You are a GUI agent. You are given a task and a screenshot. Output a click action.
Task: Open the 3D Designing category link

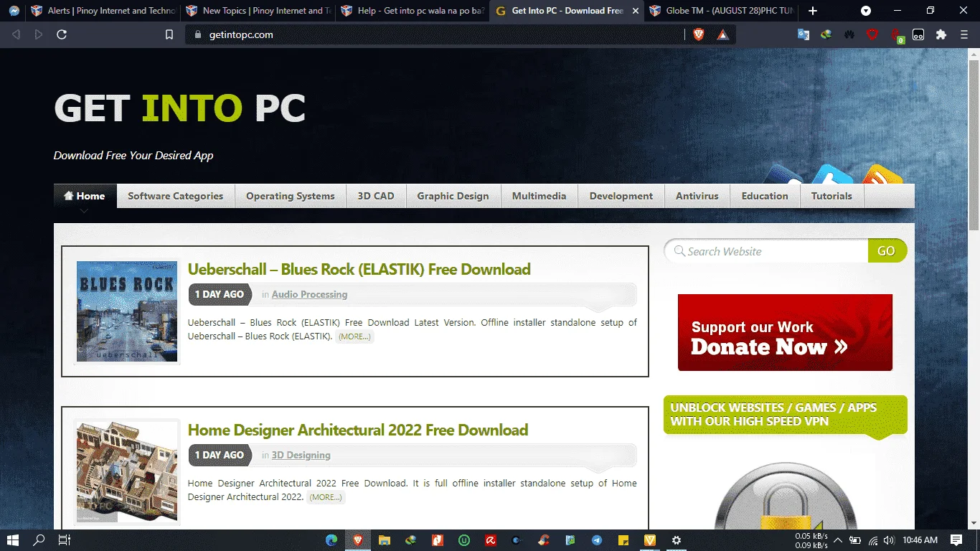pyautogui.click(x=301, y=455)
